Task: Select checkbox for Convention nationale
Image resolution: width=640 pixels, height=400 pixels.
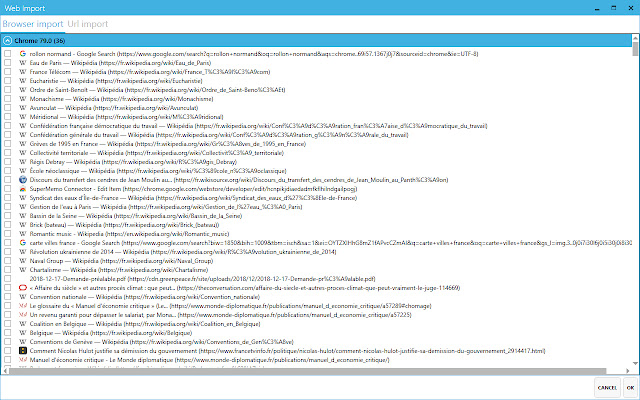Action: pos(7,297)
